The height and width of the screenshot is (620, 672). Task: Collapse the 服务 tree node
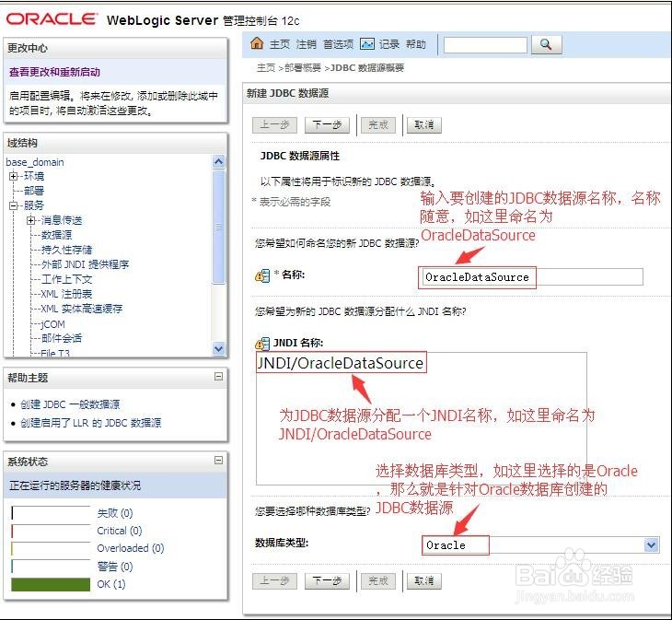[x=13, y=205]
